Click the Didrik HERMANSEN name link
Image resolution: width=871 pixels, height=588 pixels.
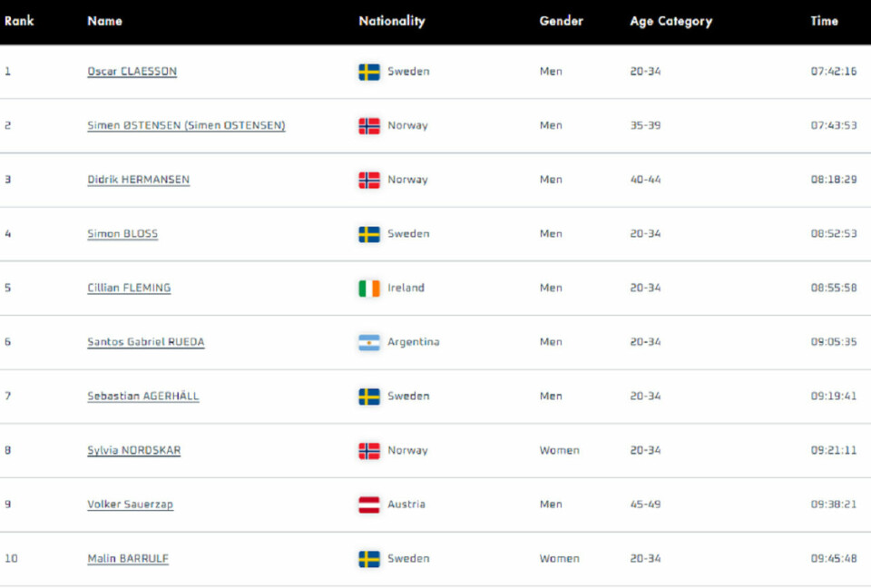tap(138, 180)
